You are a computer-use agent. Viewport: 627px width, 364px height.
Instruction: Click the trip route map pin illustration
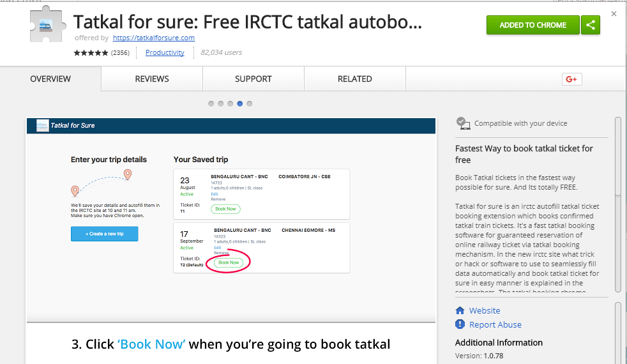click(101, 183)
